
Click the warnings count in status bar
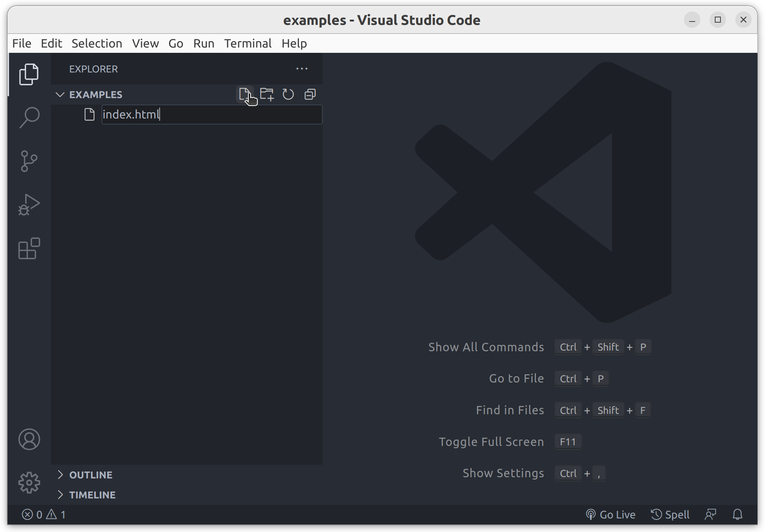point(56,514)
